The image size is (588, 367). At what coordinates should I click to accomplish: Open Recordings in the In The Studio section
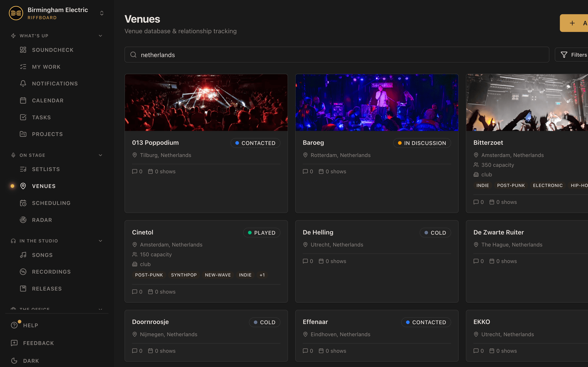(51, 272)
